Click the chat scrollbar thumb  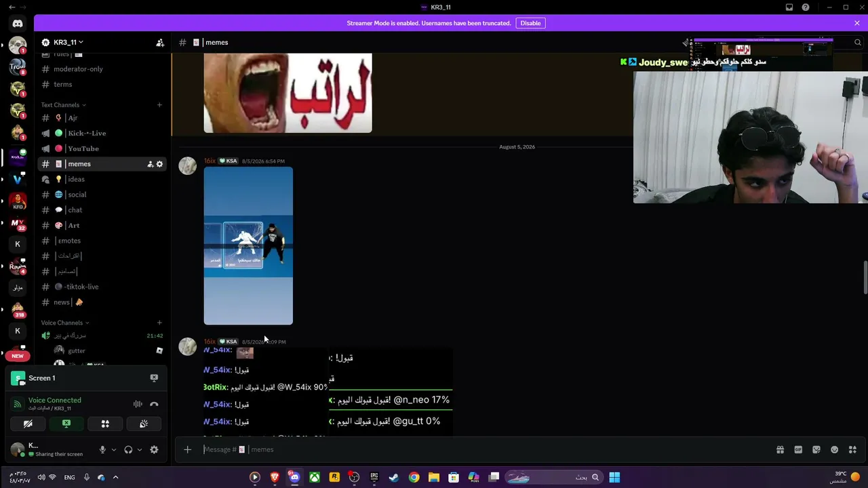click(865, 278)
